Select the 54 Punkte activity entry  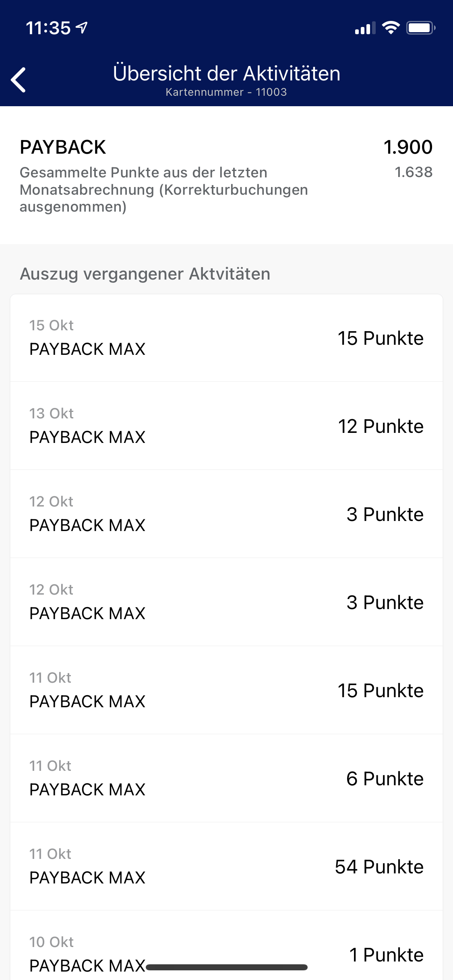(x=226, y=867)
